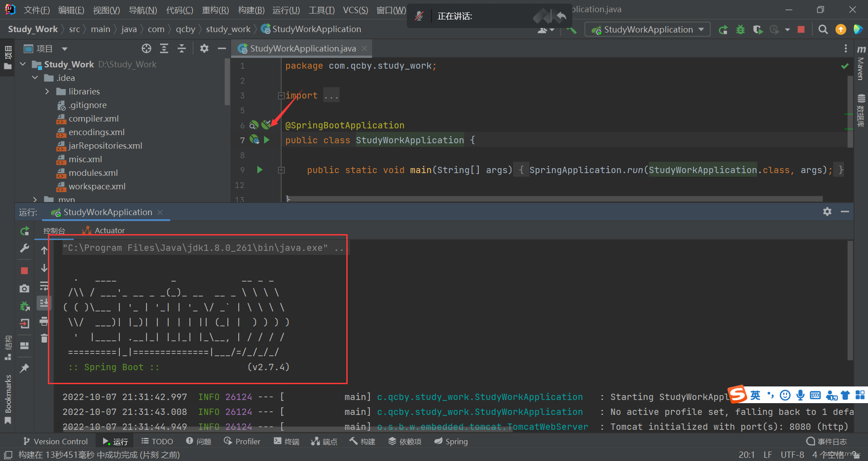The height and width of the screenshot is (461, 868).
Task: Stop process in Run panel
Action: tap(24, 270)
